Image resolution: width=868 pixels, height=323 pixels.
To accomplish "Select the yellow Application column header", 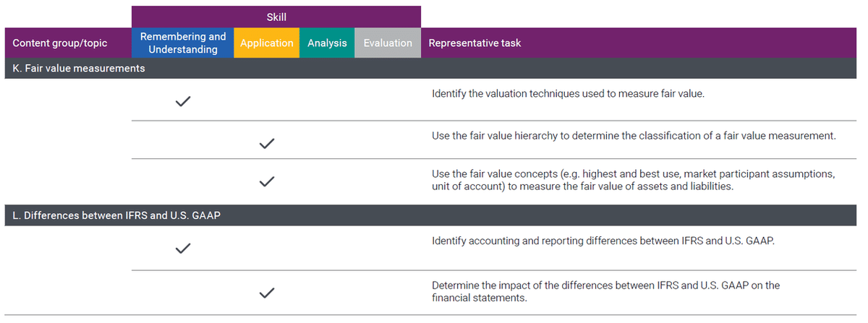I will point(266,43).
